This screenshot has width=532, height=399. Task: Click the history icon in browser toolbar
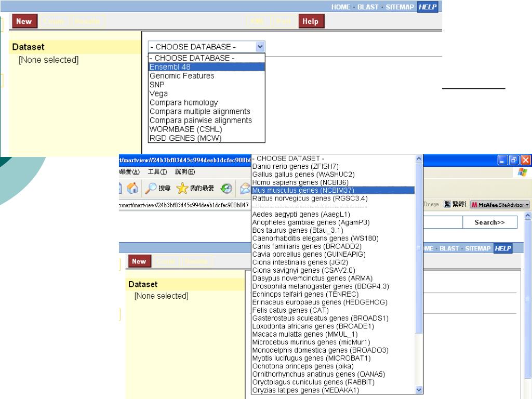coord(227,188)
